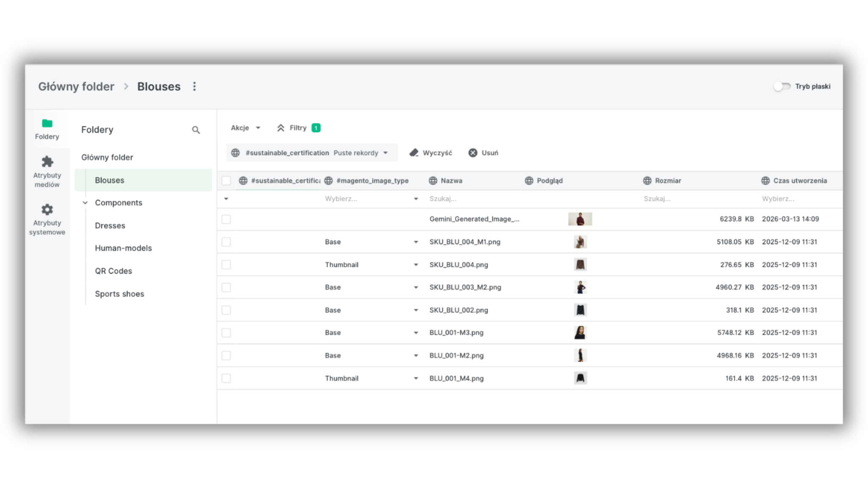Click the Usuń filter remove icon

tap(473, 153)
